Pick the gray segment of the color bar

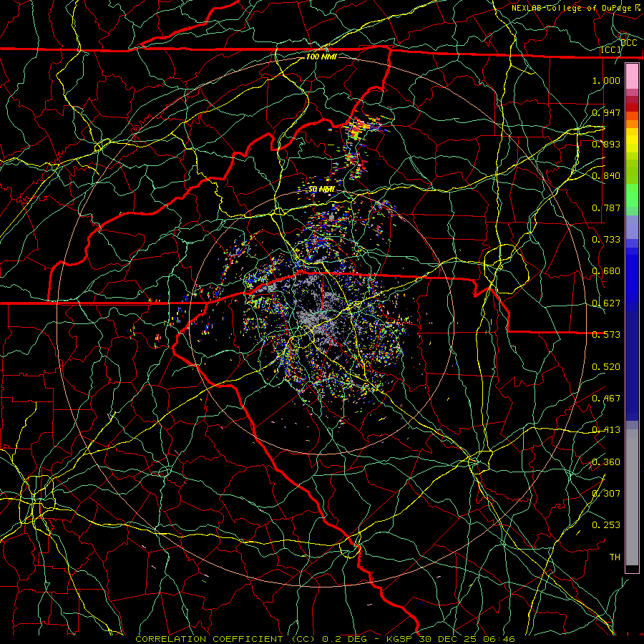[x=632, y=497]
